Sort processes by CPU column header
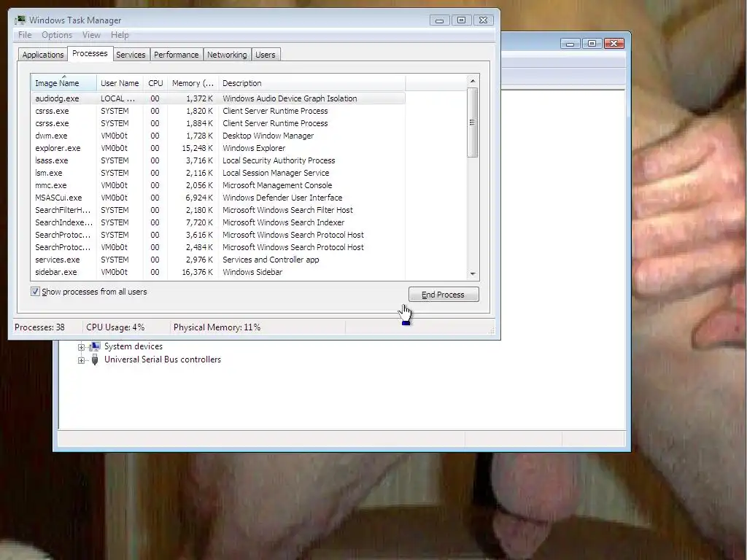Screen dimensions: 747x560 [x=155, y=83]
